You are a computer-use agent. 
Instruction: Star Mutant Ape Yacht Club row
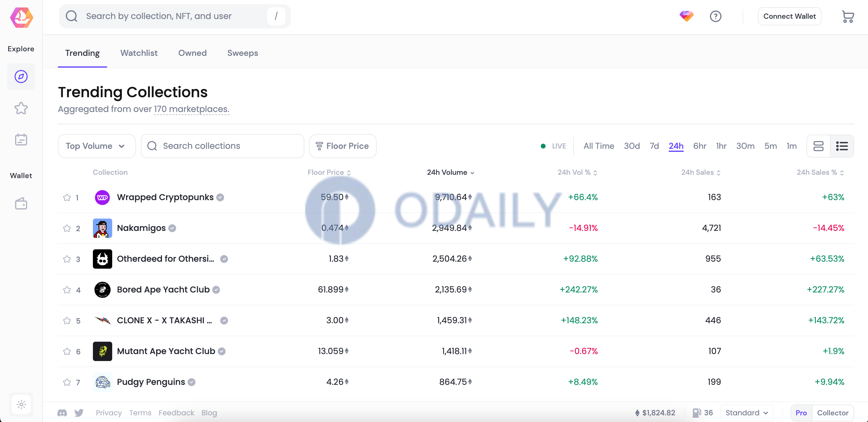click(x=67, y=351)
